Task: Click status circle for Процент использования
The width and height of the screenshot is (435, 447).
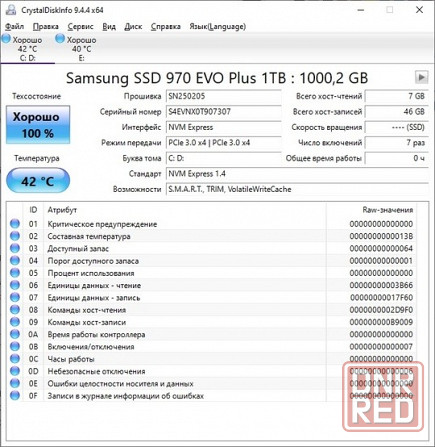Action: 15,273
